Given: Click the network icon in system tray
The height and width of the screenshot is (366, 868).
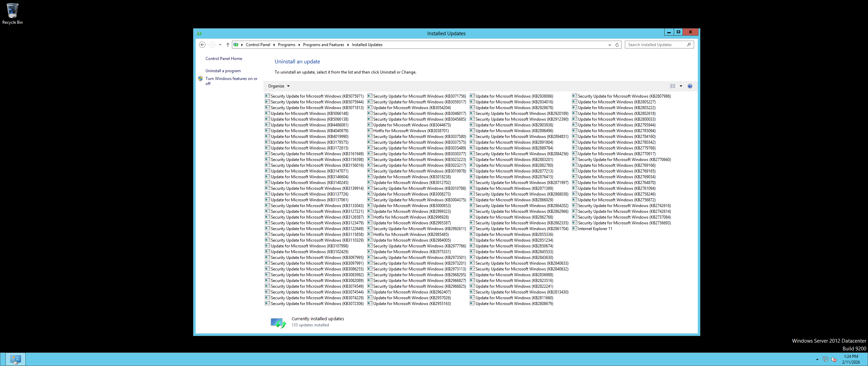Looking at the screenshot, I should point(825,359).
